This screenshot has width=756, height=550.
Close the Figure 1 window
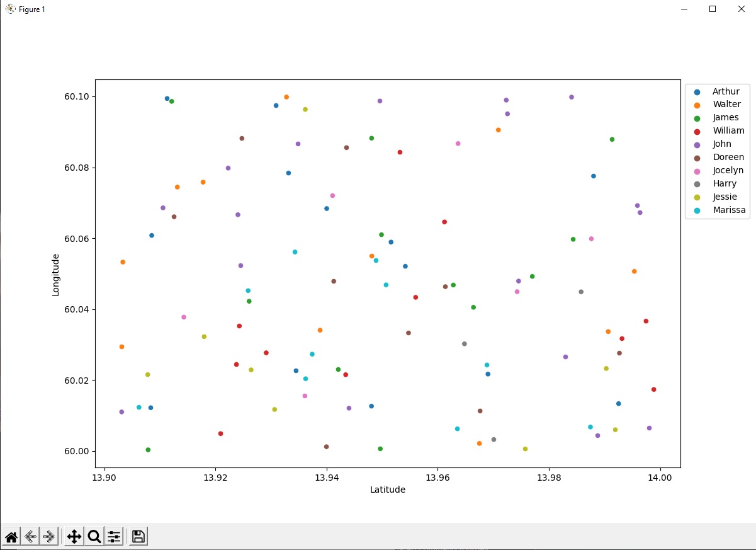point(741,9)
